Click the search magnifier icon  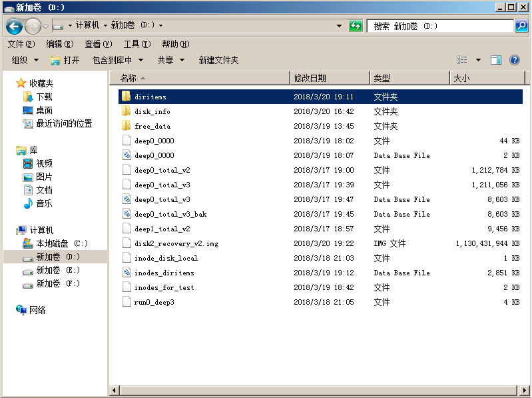pos(521,26)
